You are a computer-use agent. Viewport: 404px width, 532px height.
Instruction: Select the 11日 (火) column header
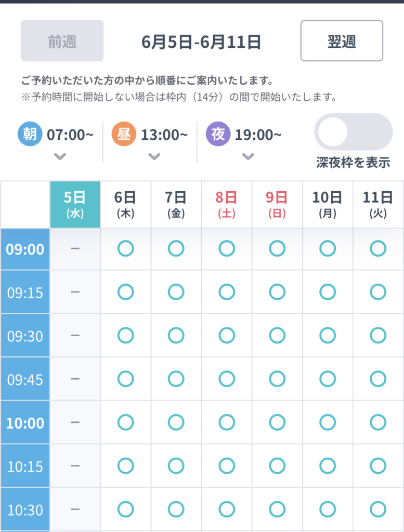pos(378,204)
